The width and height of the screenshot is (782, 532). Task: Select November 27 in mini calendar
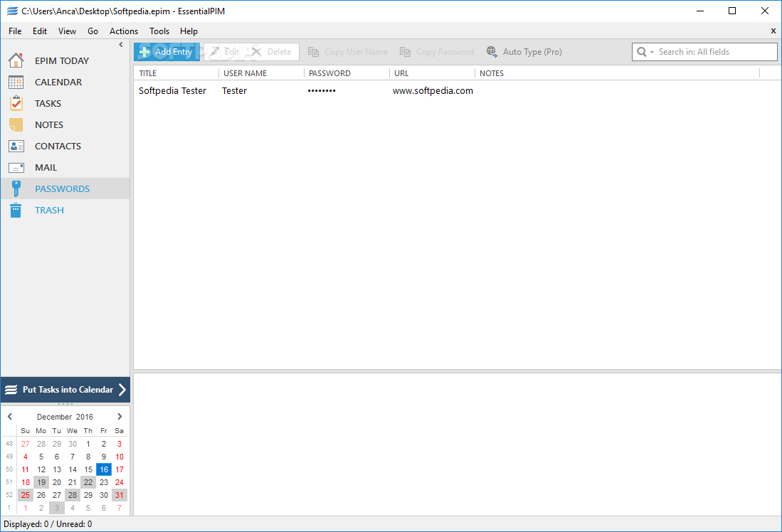click(26, 444)
